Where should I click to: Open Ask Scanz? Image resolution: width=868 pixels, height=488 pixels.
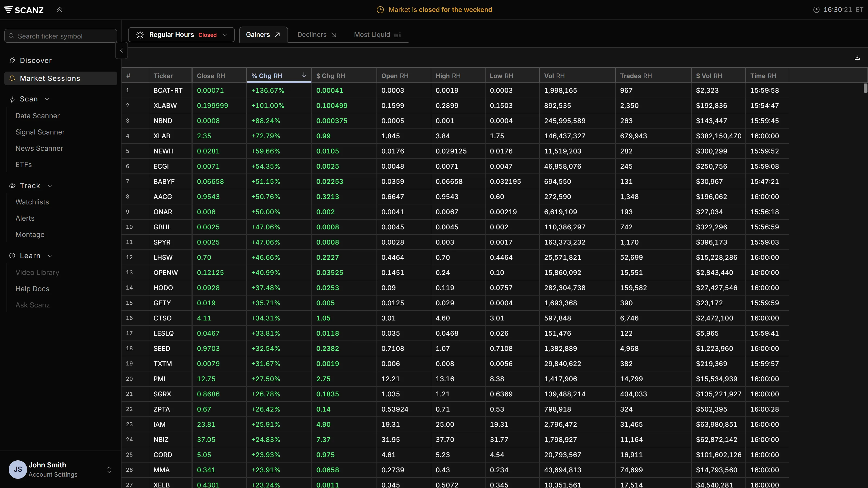tap(32, 305)
